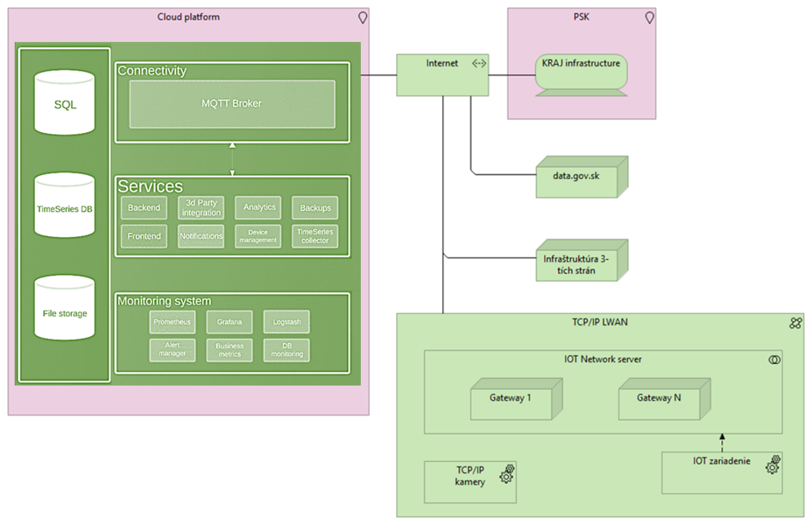812x525 pixels.
Task: Click the bidirectional arrows icon on Internet node
Action: pos(479,64)
